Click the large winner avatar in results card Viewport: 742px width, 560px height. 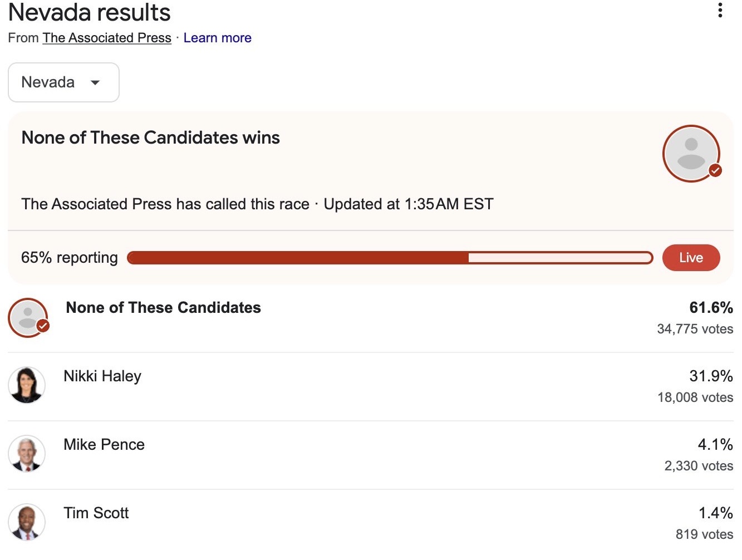691,154
